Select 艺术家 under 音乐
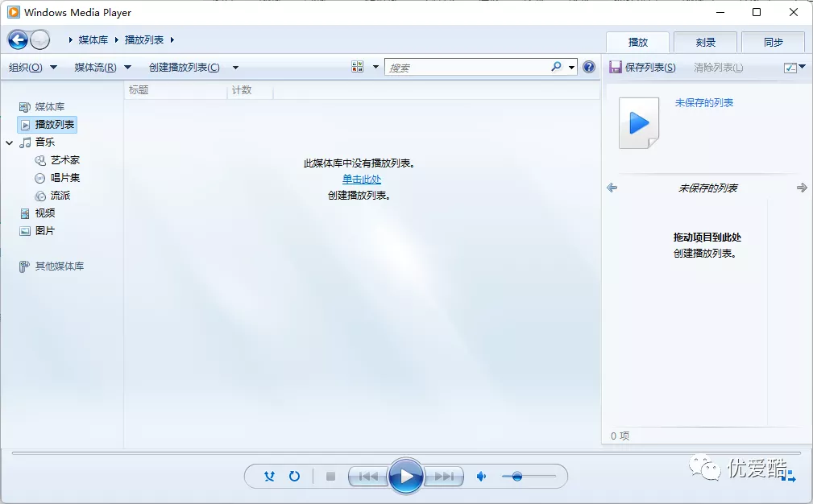Viewport: 813px width, 504px height. pos(65,160)
